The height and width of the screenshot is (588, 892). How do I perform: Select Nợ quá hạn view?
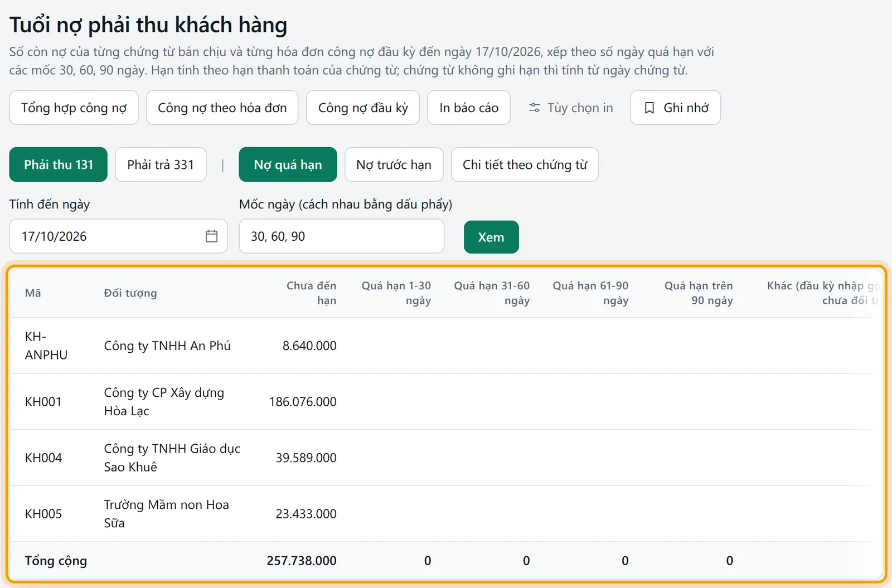click(288, 164)
